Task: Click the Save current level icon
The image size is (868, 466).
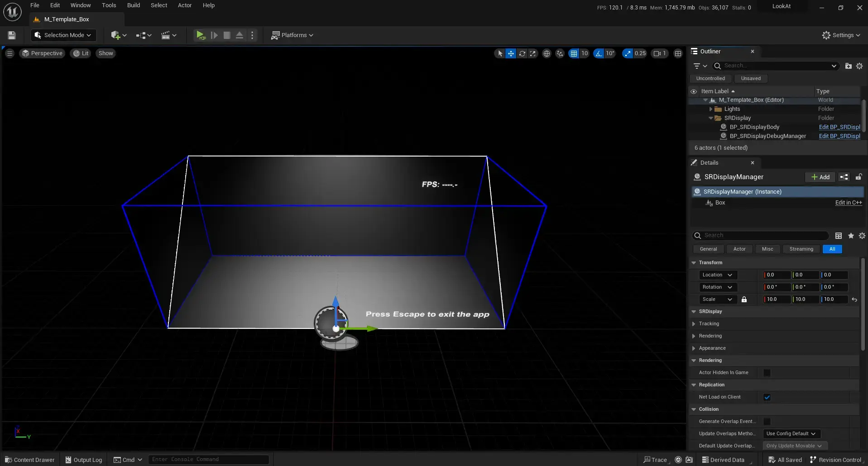Action: (x=12, y=35)
